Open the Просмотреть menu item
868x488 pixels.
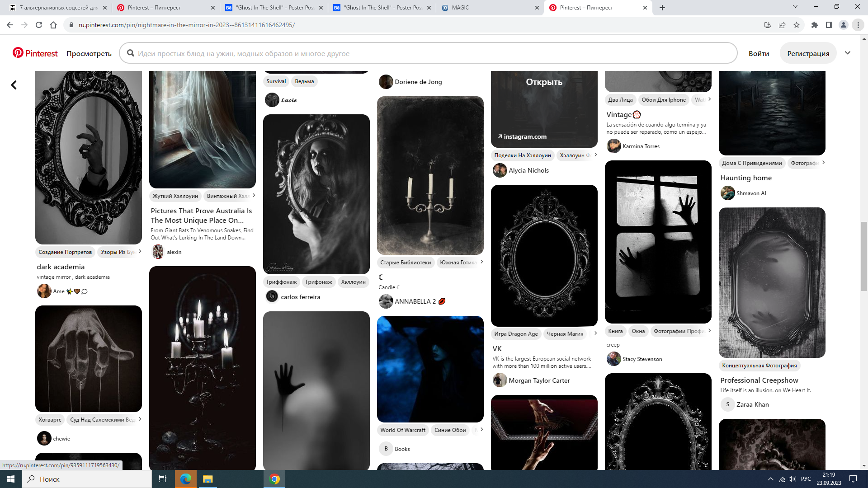click(x=89, y=53)
